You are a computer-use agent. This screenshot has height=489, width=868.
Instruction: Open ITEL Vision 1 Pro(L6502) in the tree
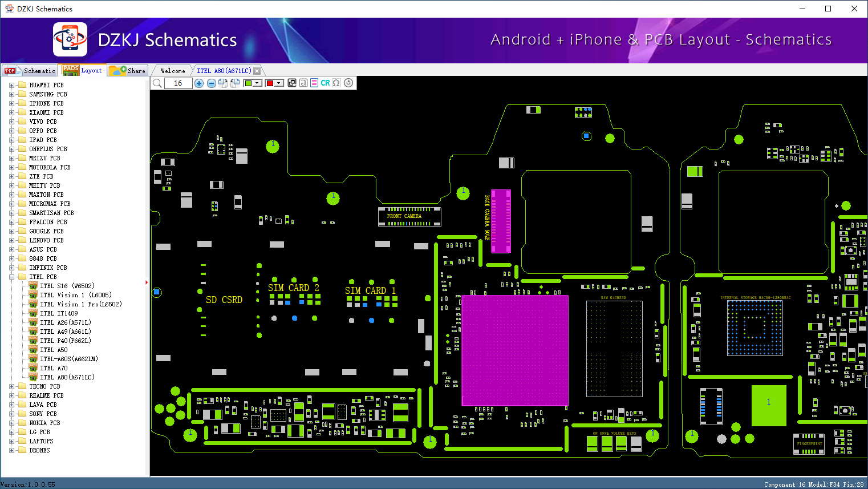[80, 304]
